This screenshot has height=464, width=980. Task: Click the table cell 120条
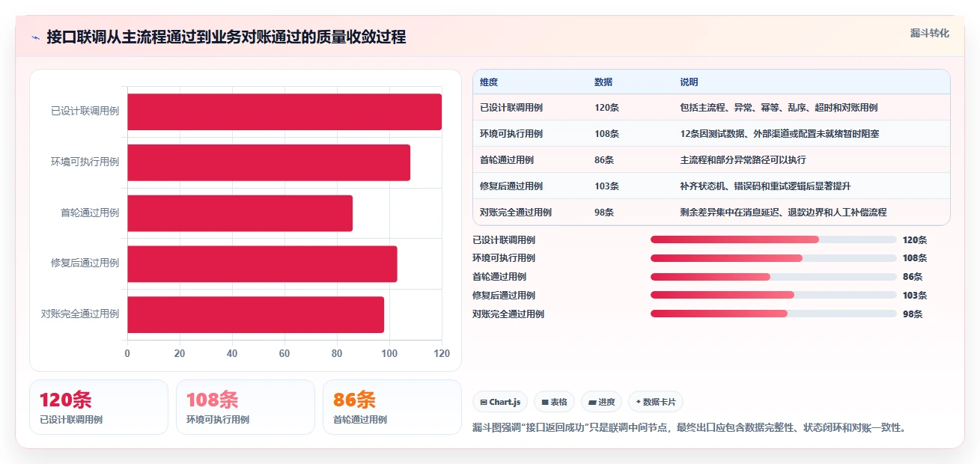(x=606, y=108)
